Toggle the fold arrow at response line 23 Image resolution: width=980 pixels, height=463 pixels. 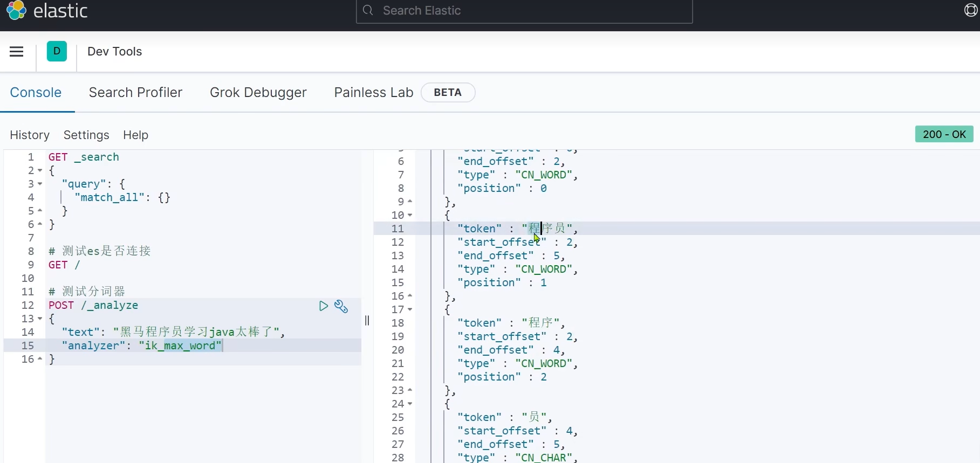click(x=410, y=390)
